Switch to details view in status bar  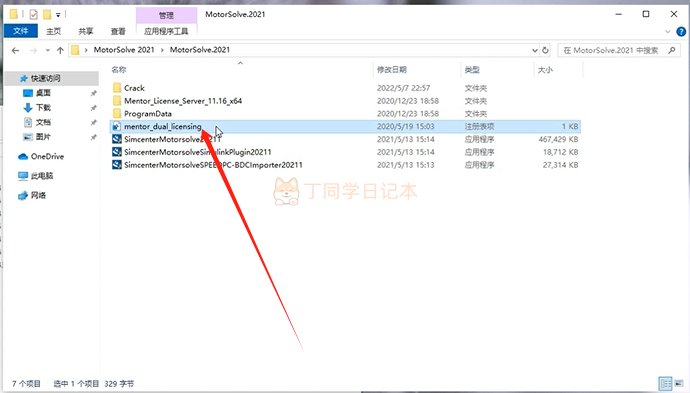(x=665, y=383)
